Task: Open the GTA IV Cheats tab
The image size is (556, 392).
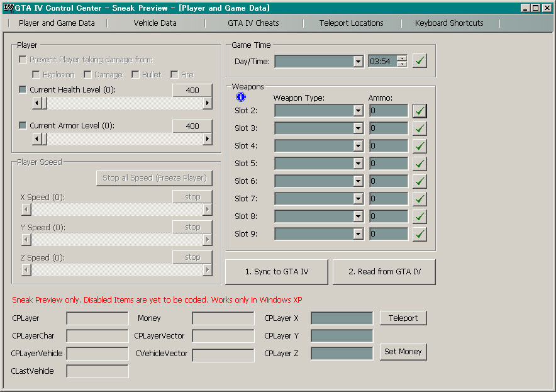Action: pos(253,23)
